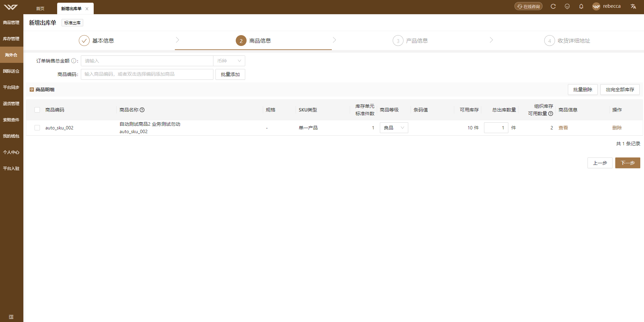The width and height of the screenshot is (644, 322).
Task: Click the rebecca username text
Action: coord(612,6)
